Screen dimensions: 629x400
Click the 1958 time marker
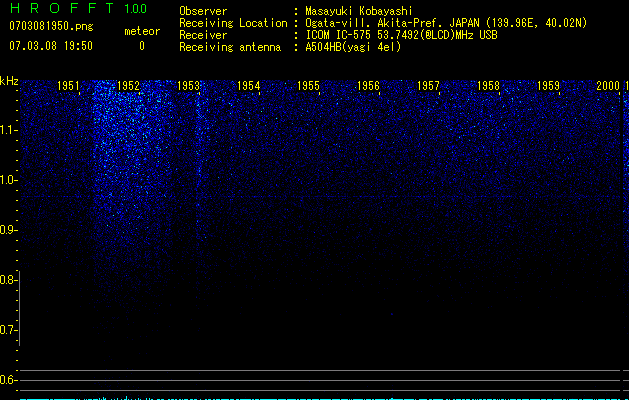tap(488, 85)
